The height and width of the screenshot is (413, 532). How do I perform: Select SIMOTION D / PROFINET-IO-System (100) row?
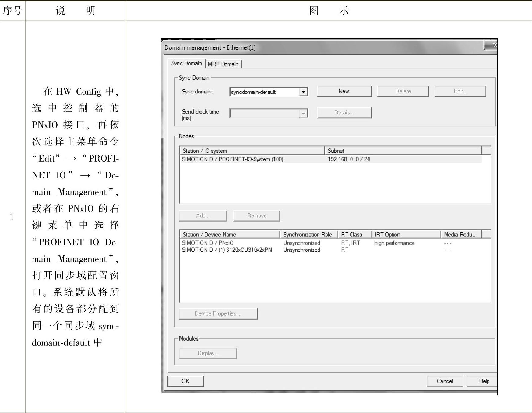[233, 159]
